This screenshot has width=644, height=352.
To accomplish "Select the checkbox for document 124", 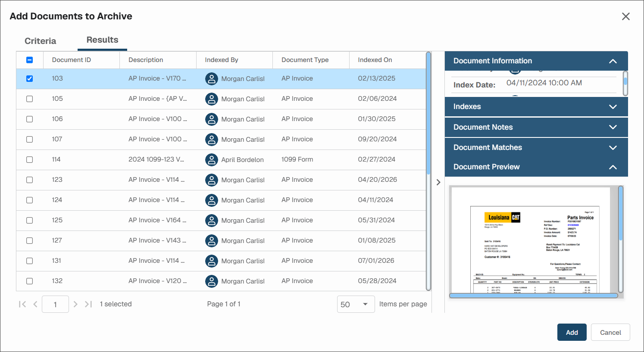I will pyautogui.click(x=29, y=200).
